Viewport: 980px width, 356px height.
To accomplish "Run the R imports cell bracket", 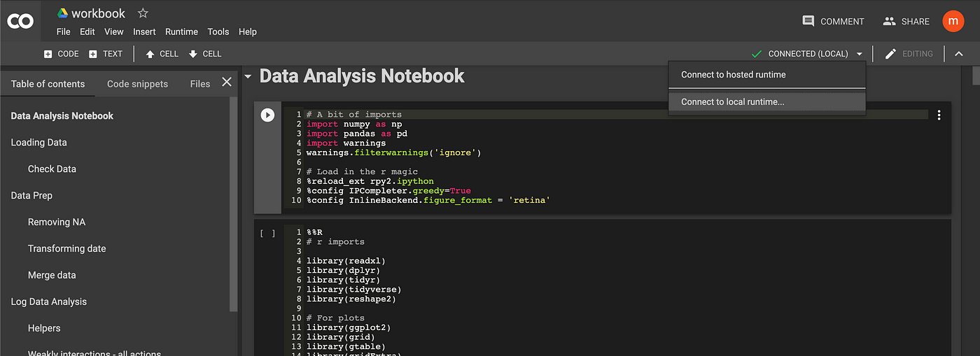I will (x=267, y=234).
